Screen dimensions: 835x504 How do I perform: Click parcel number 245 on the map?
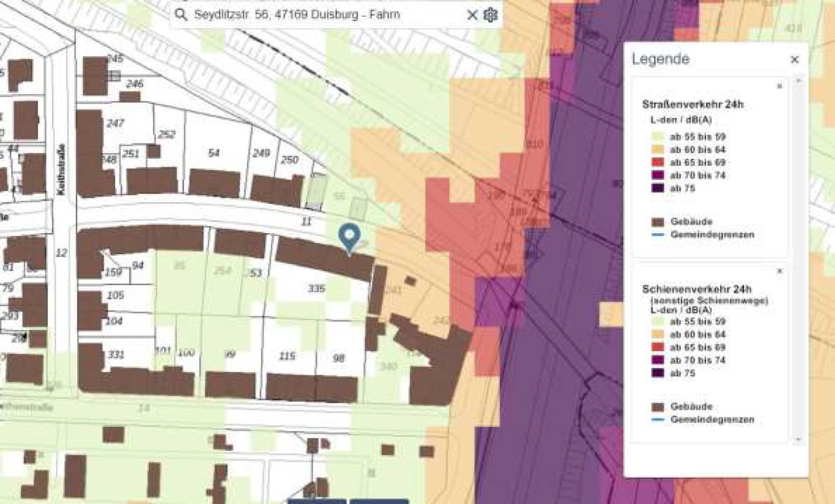pyautogui.click(x=115, y=59)
